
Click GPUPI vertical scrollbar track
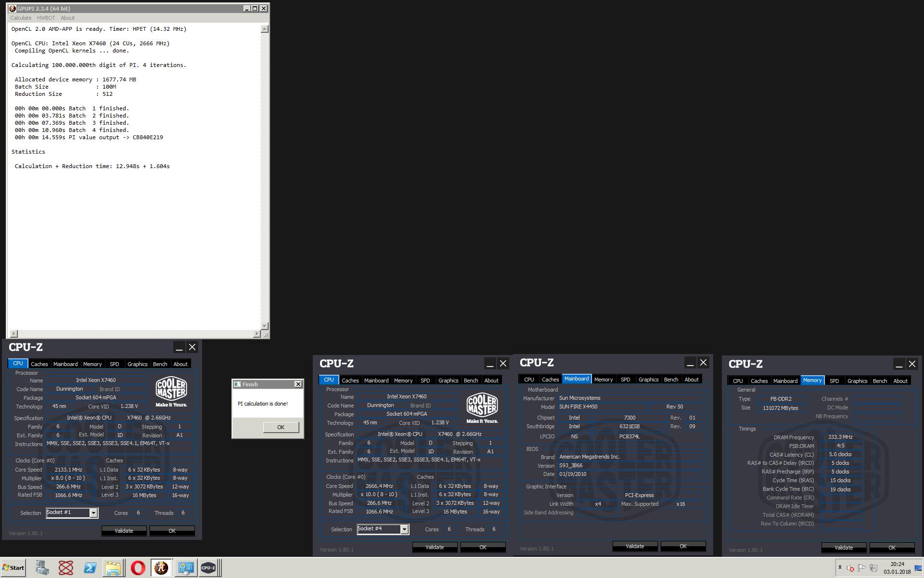(265, 178)
